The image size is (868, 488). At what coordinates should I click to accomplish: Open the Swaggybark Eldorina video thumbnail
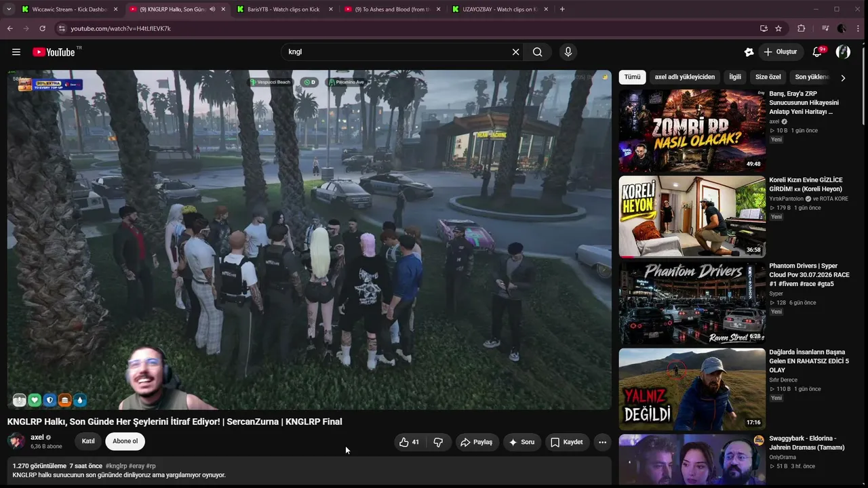(692, 460)
